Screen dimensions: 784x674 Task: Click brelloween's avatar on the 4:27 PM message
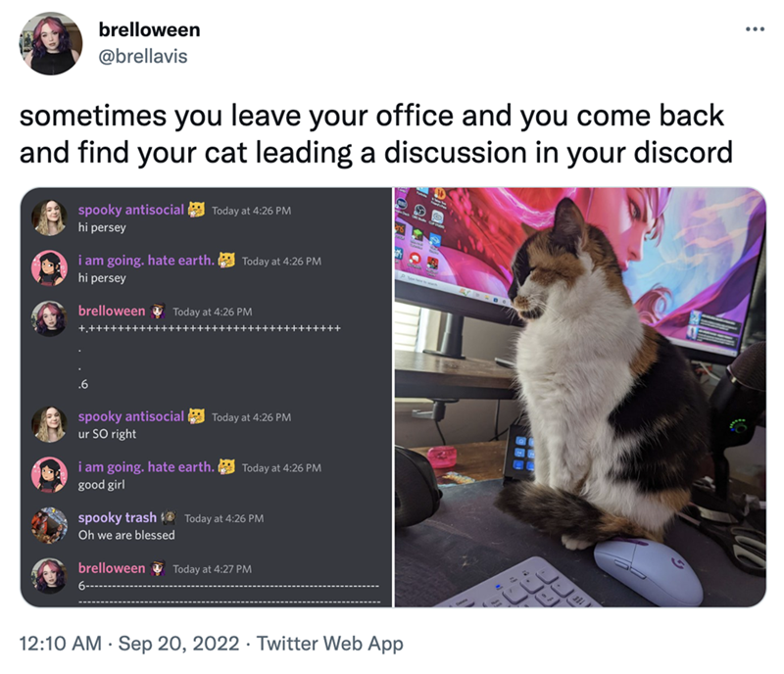tap(49, 576)
